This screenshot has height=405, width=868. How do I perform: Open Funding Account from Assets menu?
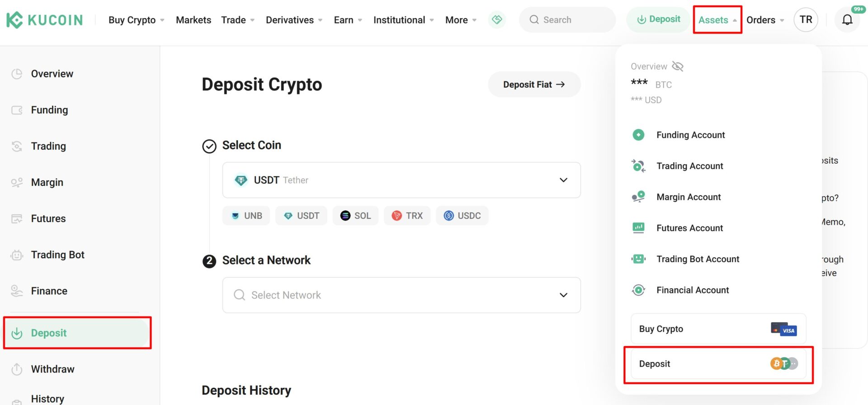click(x=690, y=135)
